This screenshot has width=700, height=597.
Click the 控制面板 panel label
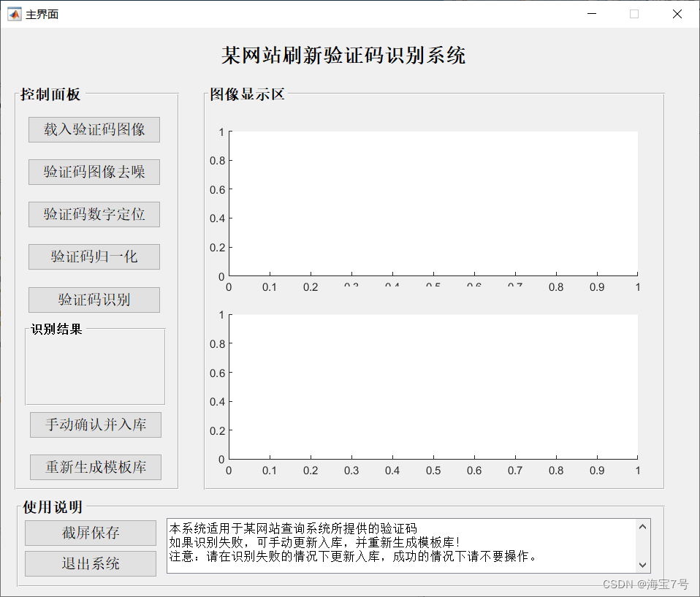point(50,94)
